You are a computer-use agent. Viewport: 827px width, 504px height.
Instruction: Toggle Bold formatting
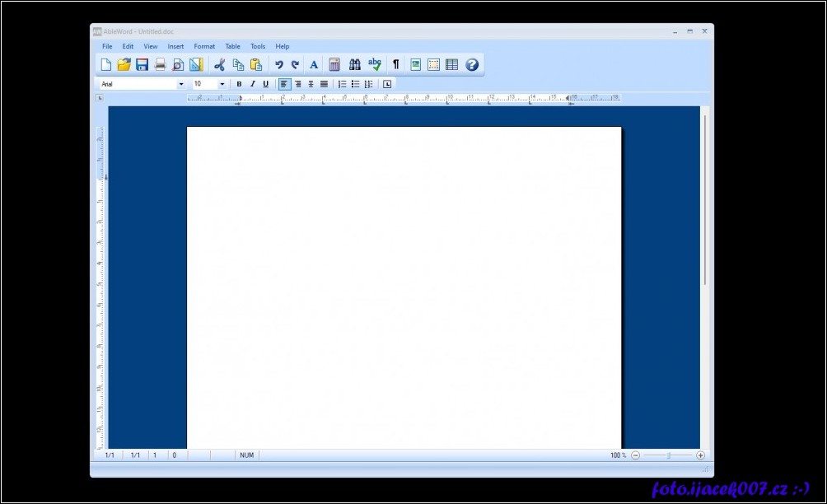click(239, 84)
